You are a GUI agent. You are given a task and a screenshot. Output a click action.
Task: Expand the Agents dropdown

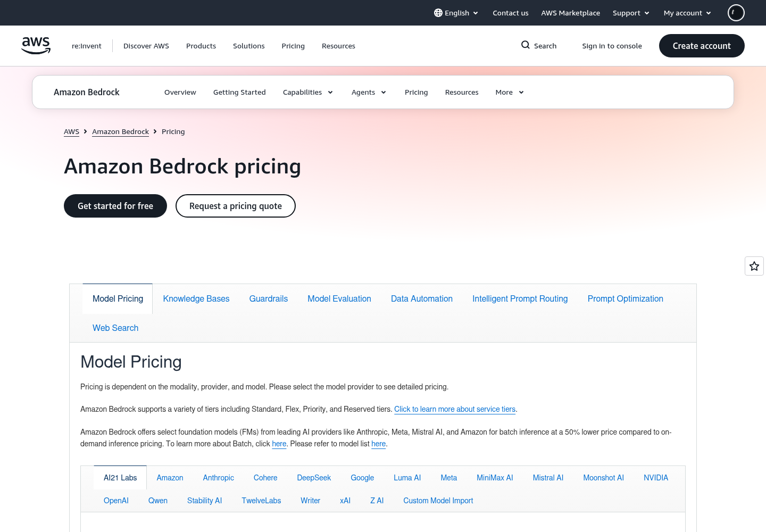point(369,92)
